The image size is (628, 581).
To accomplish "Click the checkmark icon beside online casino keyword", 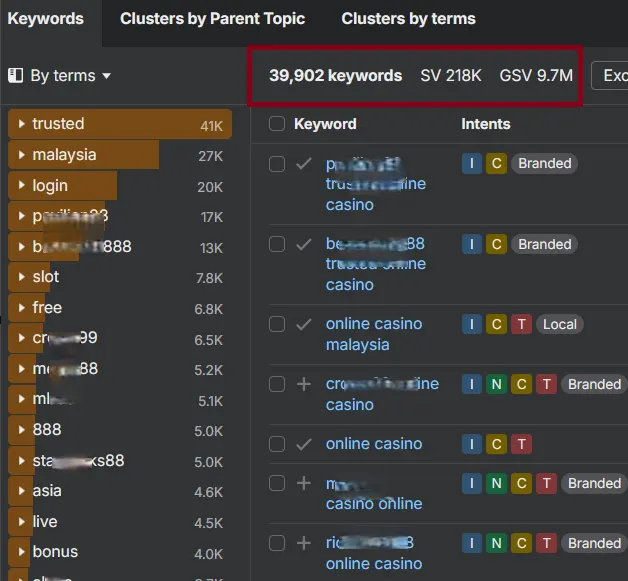I will tap(304, 444).
